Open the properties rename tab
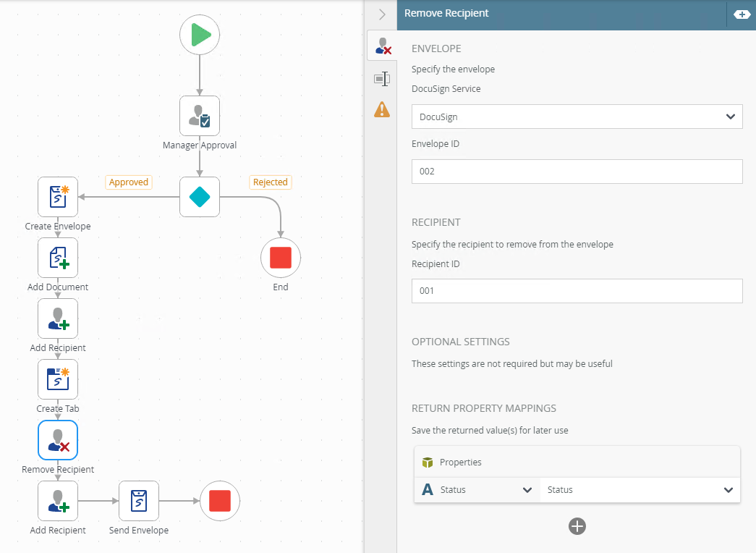 point(382,78)
